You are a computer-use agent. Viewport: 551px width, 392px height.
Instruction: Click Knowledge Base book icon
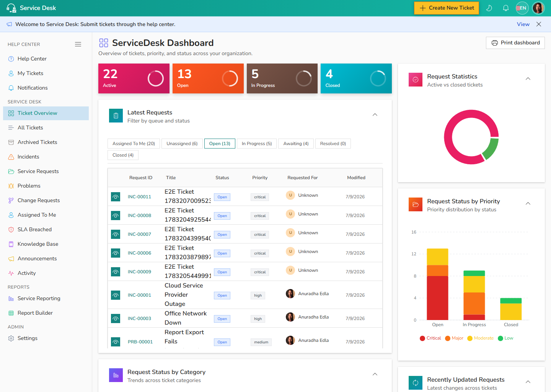(x=11, y=244)
